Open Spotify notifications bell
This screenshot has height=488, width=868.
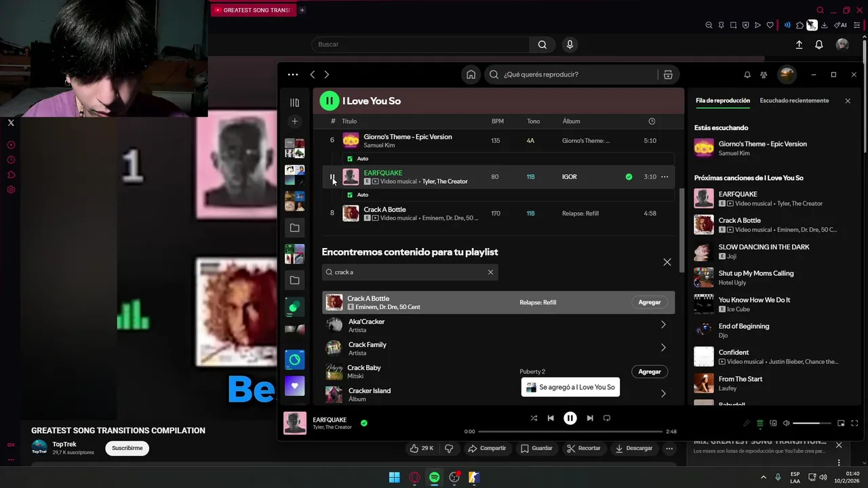point(747,75)
